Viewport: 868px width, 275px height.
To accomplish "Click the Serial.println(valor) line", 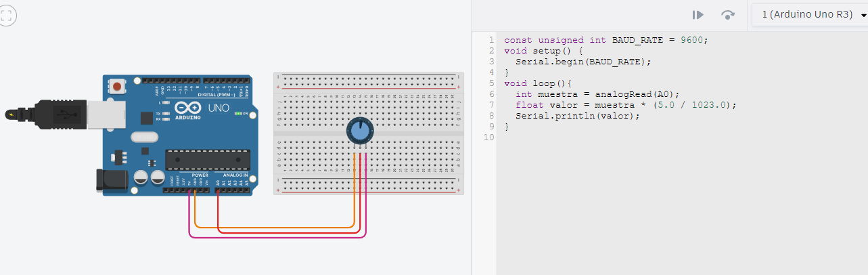I will click(577, 116).
